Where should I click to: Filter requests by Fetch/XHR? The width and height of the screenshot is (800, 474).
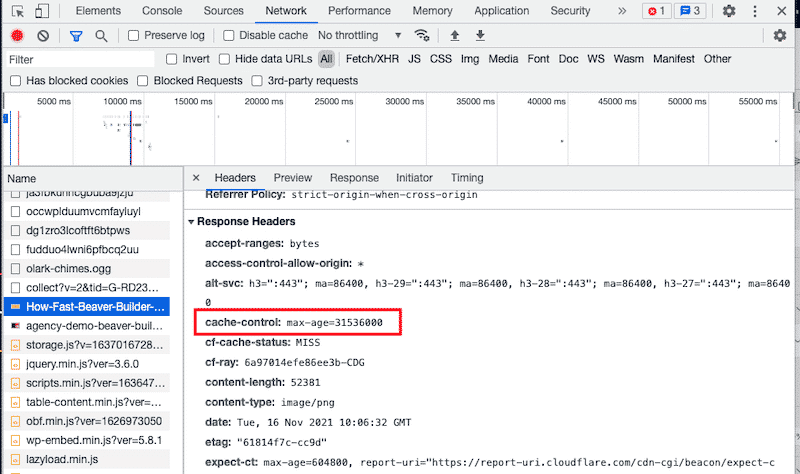(372, 59)
